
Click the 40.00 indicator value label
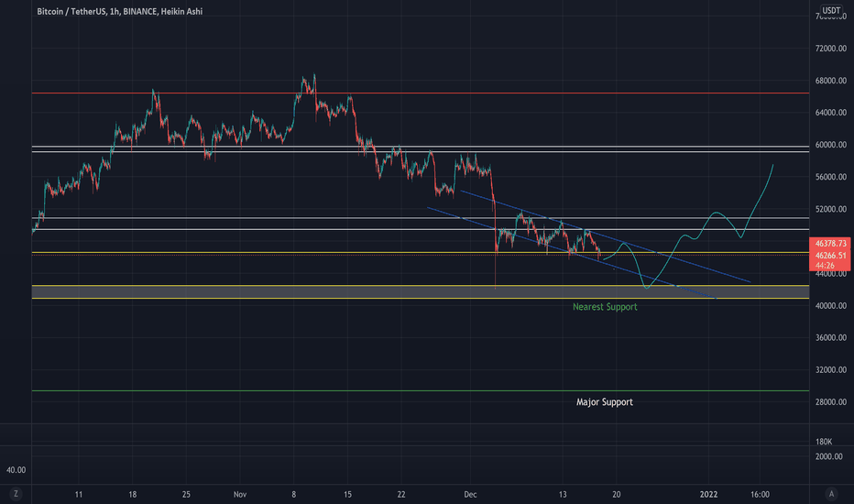[16, 470]
